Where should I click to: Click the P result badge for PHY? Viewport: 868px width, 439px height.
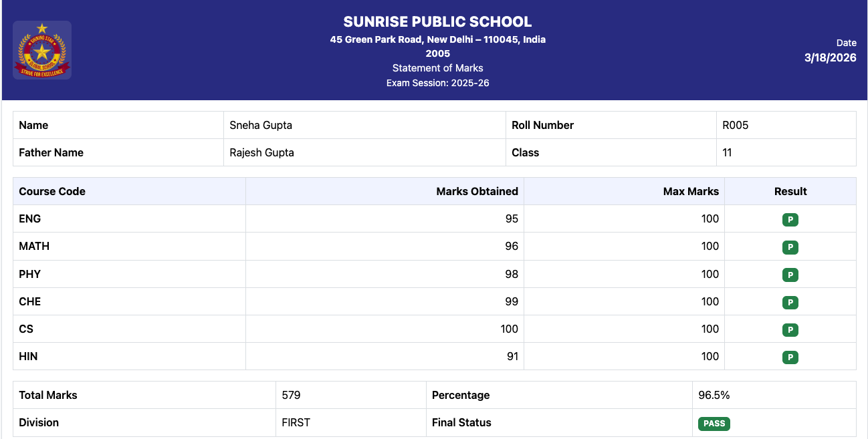pos(790,275)
